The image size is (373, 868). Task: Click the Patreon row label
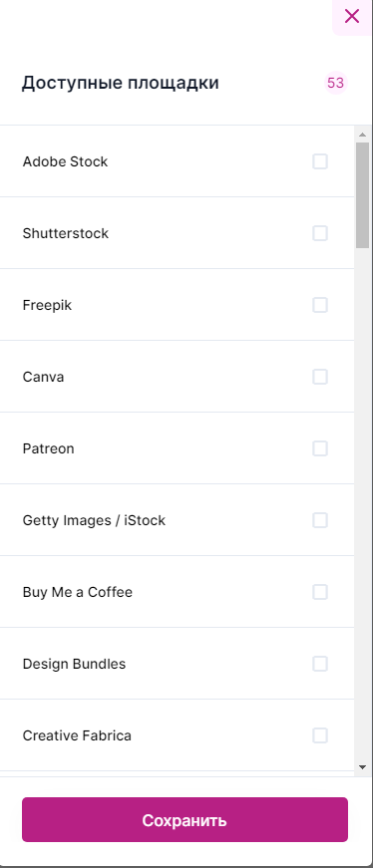(x=48, y=448)
